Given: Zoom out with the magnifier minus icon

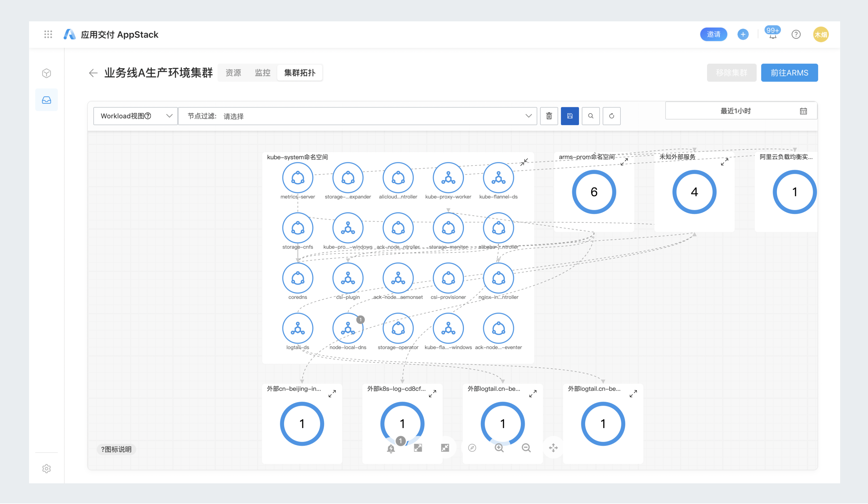Looking at the screenshot, I should click(x=526, y=448).
